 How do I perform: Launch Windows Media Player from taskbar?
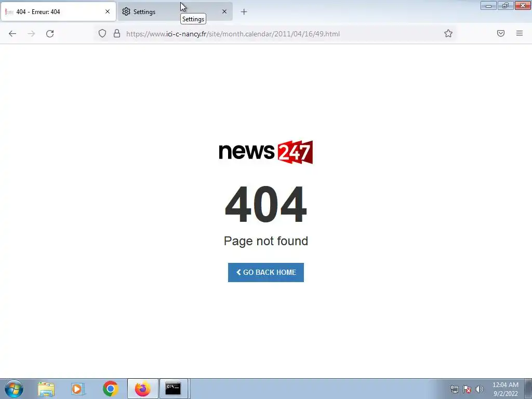(78, 389)
